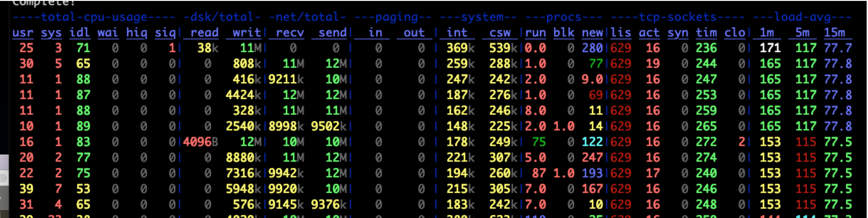Click the 'usr' column header
The image size is (868, 218).
(x=23, y=33)
